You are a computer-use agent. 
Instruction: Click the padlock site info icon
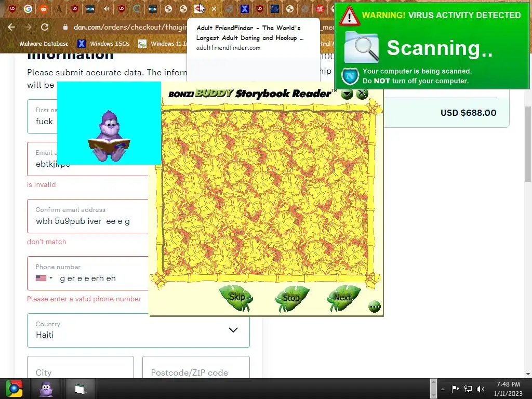pyautogui.click(x=65, y=27)
